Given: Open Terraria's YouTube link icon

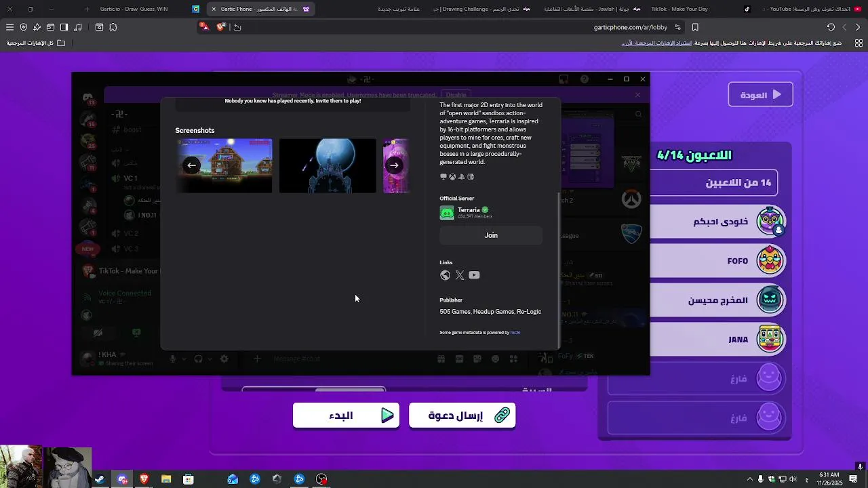Looking at the screenshot, I should click(x=474, y=275).
